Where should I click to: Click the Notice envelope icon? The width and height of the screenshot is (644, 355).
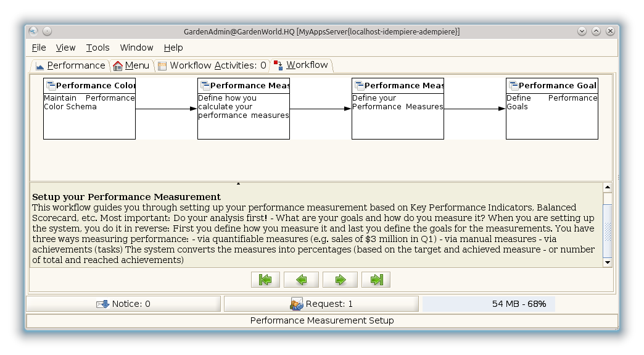click(102, 304)
